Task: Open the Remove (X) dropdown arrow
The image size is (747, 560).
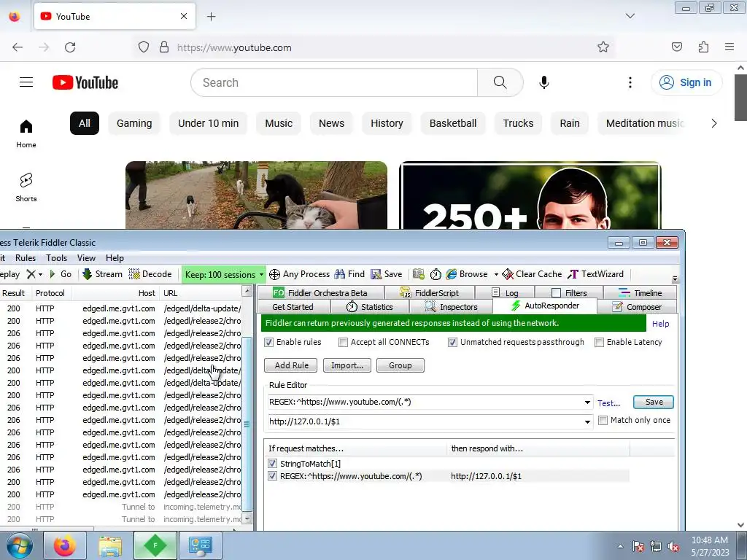Action: [x=40, y=275]
